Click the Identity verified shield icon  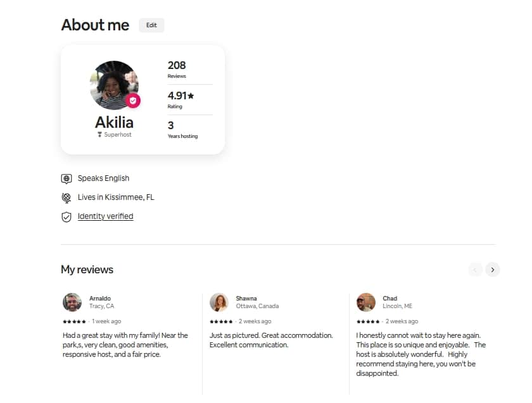66,217
